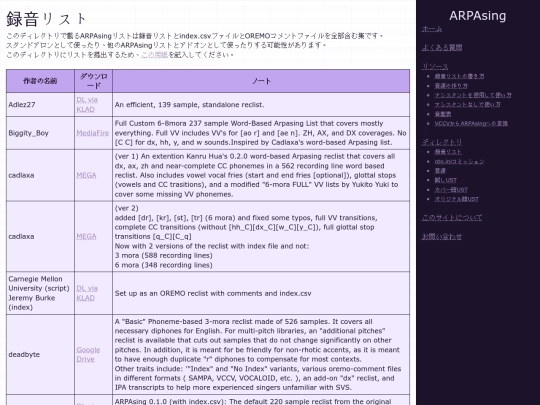Click the '6 mora (348 recording lines)' text
This screenshot has height=405, width=540.
click(x=163, y=265)
